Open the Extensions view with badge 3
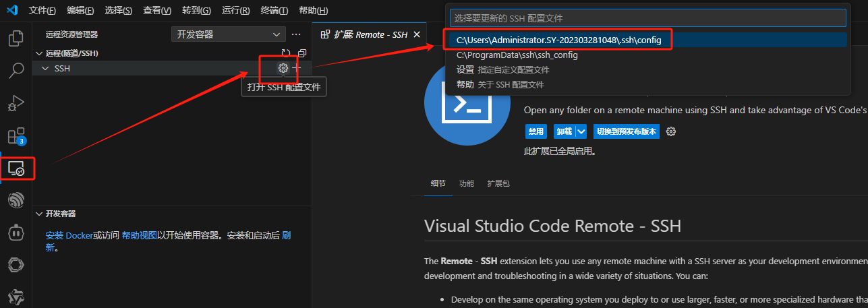This screenshot has height=308, width=868. click(16, 136)
